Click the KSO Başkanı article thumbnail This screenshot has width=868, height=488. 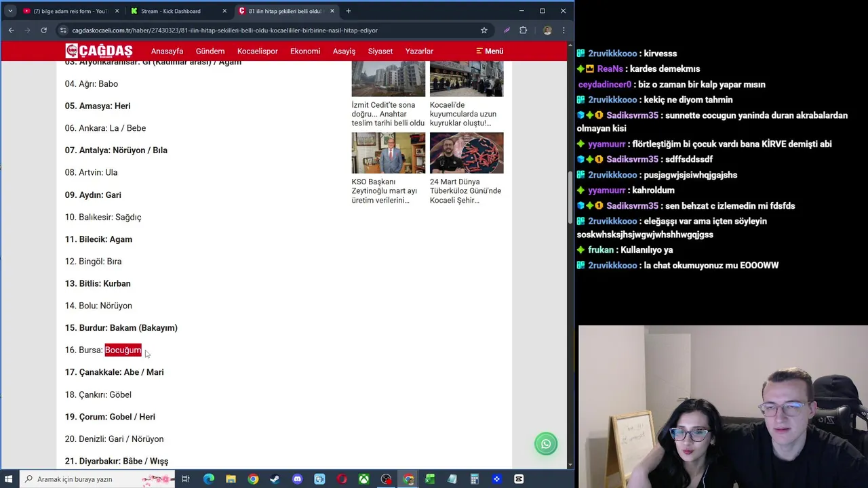[389, 152]
